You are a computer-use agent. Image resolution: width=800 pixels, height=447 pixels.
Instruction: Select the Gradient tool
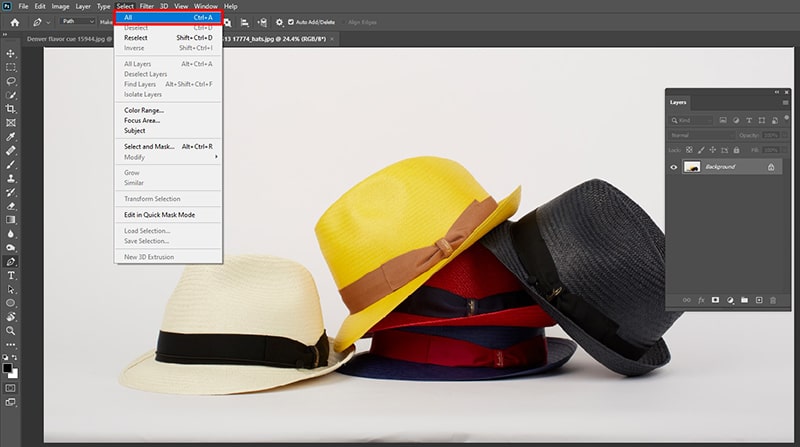[x=10, y=220]
